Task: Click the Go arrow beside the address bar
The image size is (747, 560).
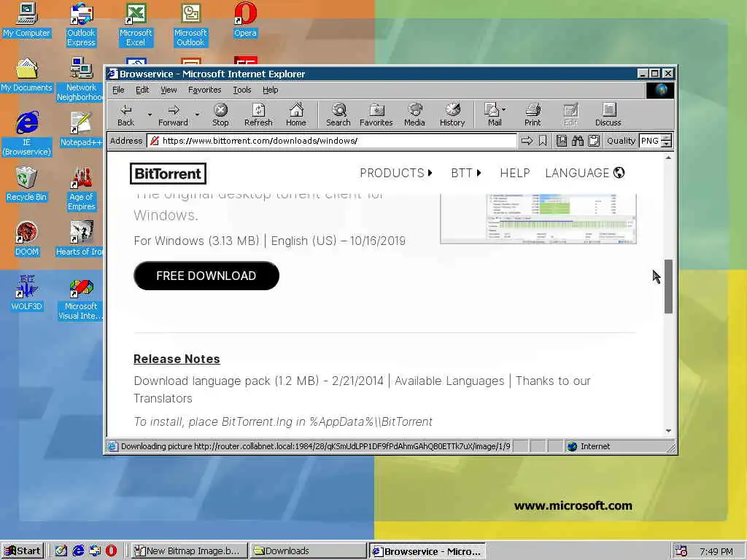Action: tap(527, 141)
